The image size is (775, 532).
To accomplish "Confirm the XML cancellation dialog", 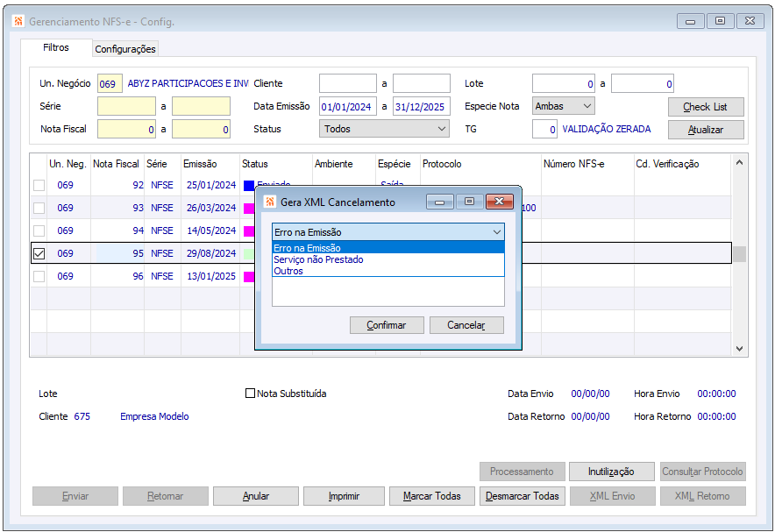I will point(387,325).
